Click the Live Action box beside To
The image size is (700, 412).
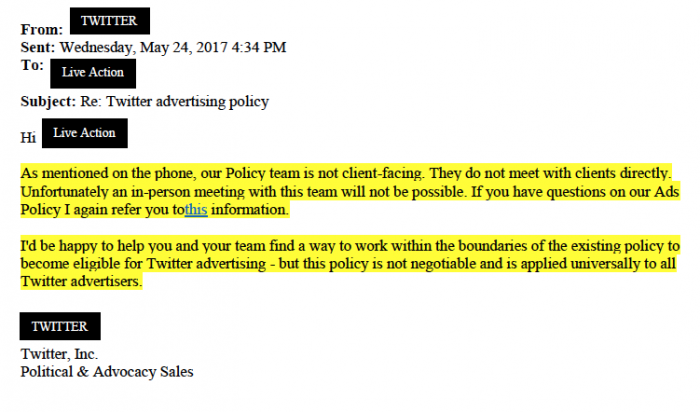pyautogui.click(x=93, y=72)
